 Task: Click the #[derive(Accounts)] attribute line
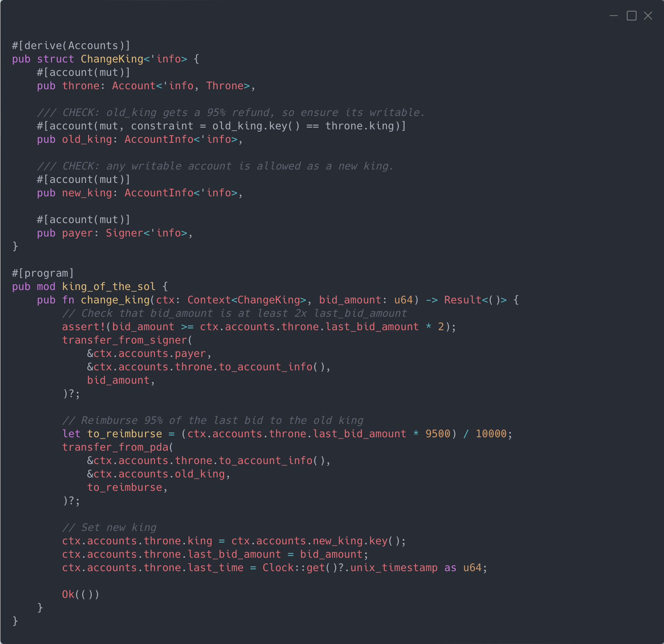click(x=71, y=46)
